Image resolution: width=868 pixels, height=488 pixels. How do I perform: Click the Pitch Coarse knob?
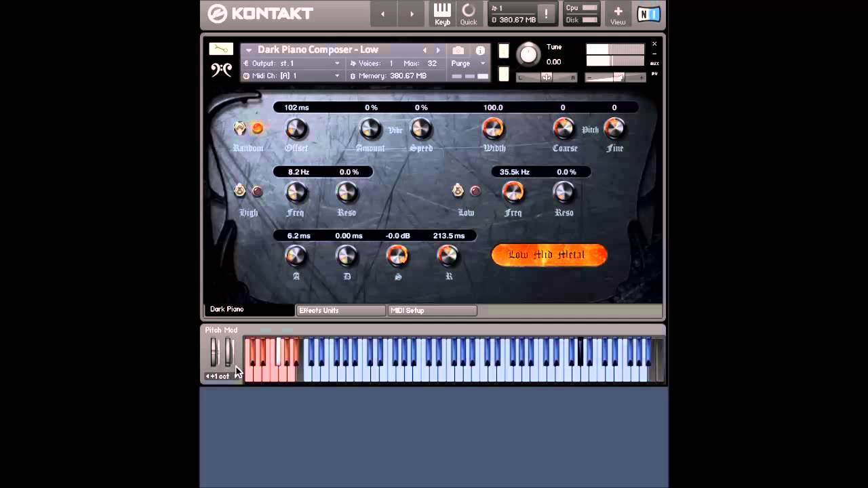564,129
